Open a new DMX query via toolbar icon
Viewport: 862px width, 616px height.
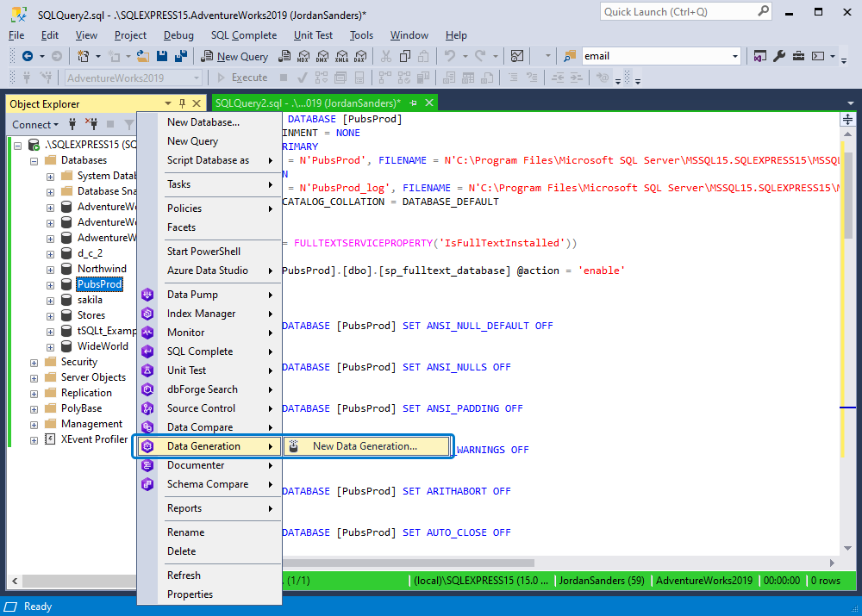[x=322, y=56]
